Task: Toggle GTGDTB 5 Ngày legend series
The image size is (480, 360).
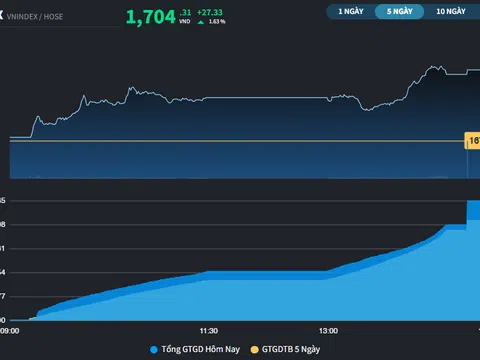Action: point(285,349)
